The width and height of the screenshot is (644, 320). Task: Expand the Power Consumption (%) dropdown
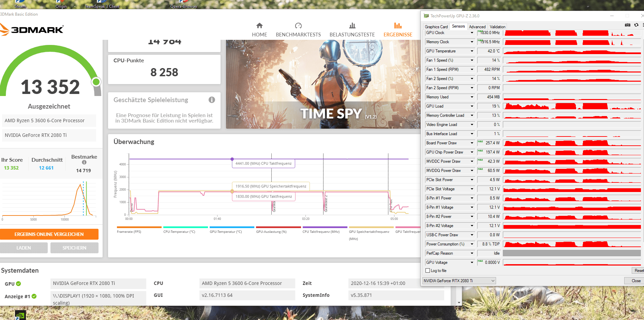[472, 244]
